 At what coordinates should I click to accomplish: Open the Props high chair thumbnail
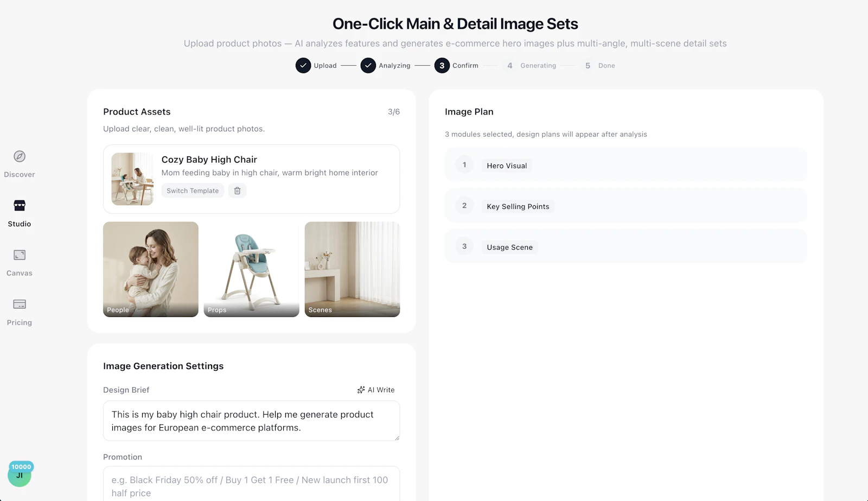[x=252, y=269]
